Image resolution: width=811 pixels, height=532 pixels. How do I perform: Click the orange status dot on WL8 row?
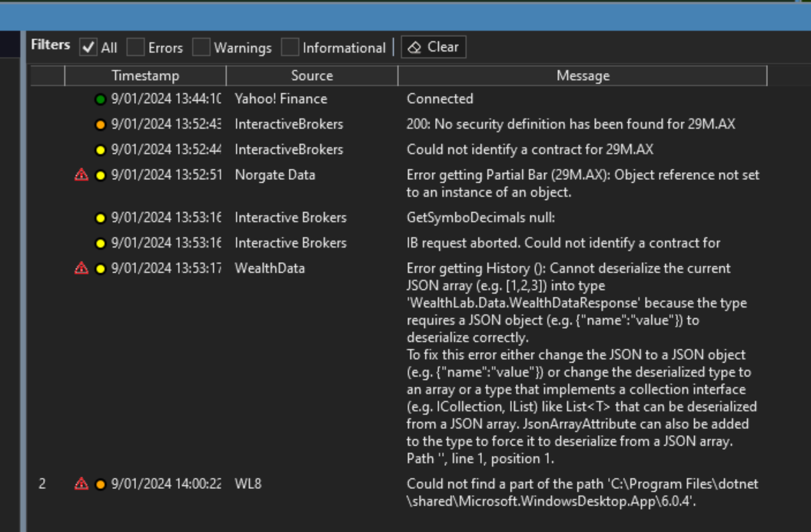101,484
